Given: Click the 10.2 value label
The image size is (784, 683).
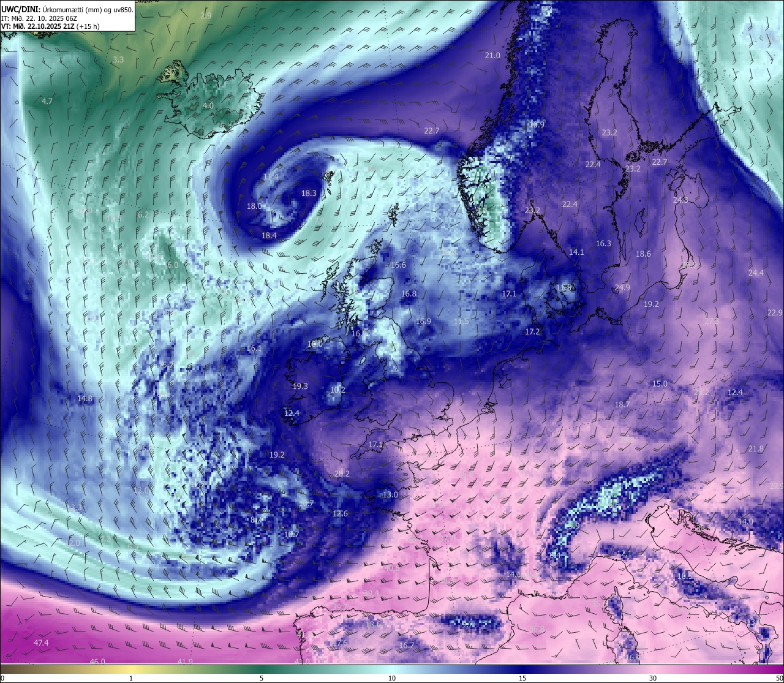Looking at the screenshot, I should click(337, 390).
